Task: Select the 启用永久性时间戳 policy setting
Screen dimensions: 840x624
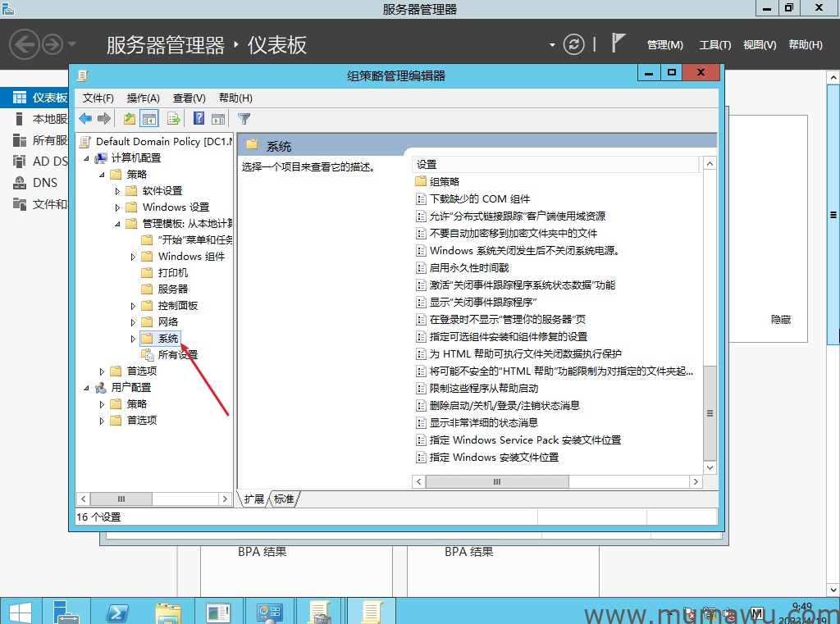Action: [x=468, y=268]
